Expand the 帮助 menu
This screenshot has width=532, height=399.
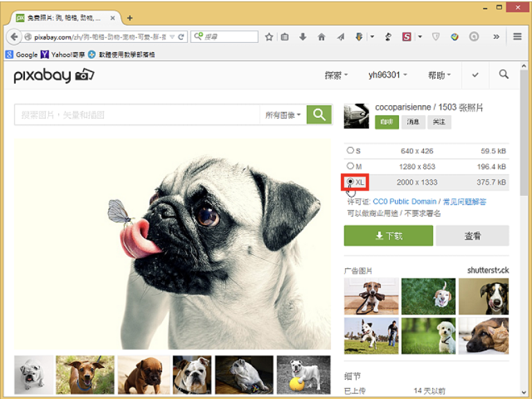(439, 75)
